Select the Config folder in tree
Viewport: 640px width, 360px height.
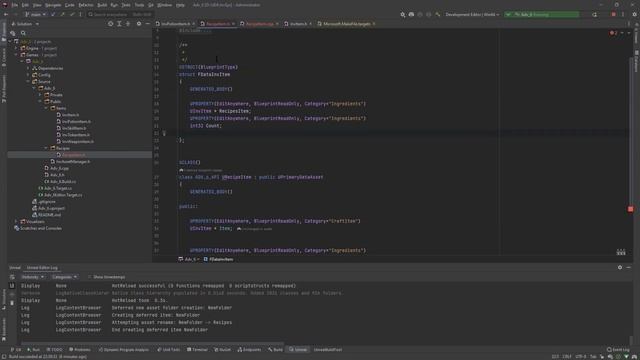tap(41, 75)
